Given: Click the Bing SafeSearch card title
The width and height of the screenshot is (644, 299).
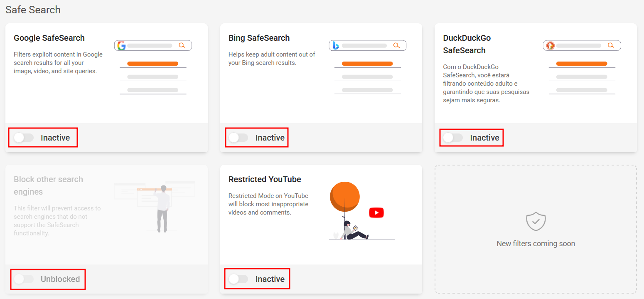Looking at the screenshot, I should [x=259, y=38].
